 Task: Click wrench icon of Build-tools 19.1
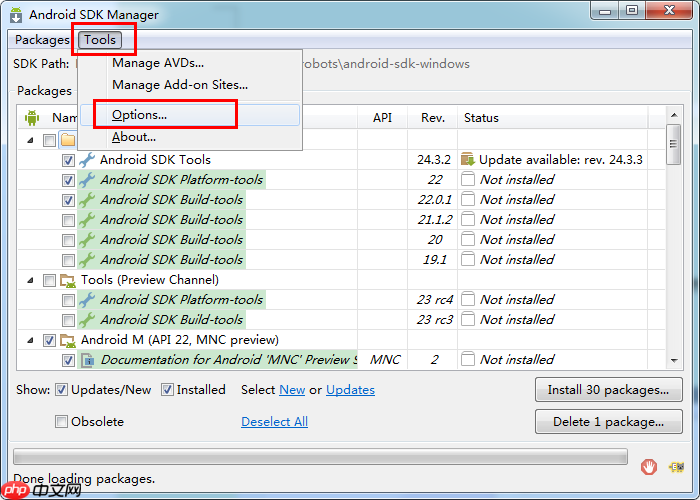(87, 260)
